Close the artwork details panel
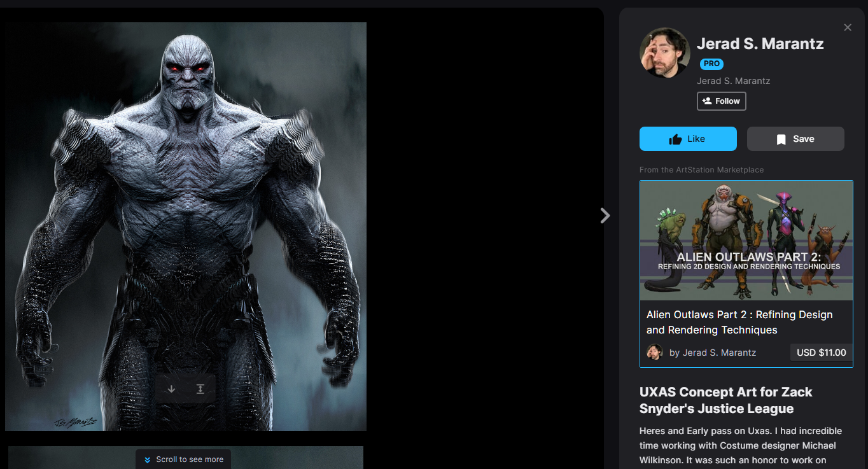 tap(847, 27)
